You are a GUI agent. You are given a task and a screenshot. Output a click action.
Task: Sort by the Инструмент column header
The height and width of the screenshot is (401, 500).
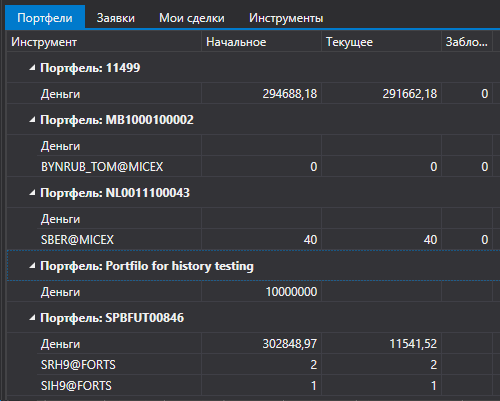pos(104,42)
